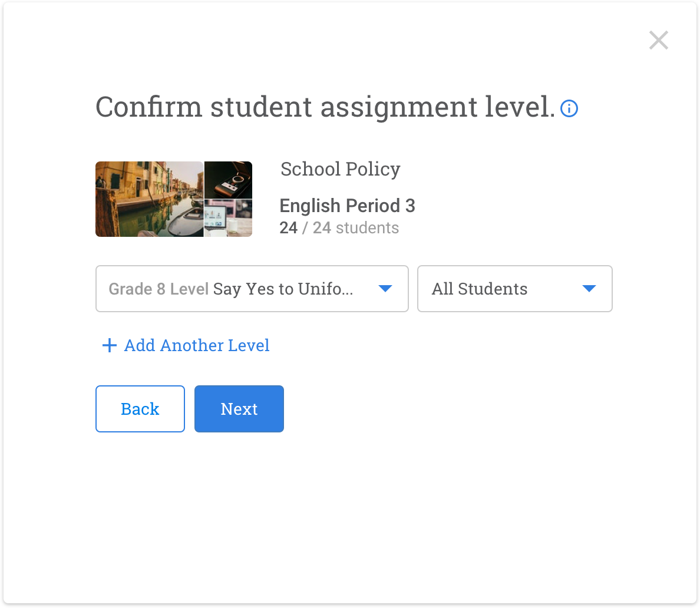Screen dimensions: 700x608
Task: Click the canal photo thumbnail
Action: click(149, 199)
